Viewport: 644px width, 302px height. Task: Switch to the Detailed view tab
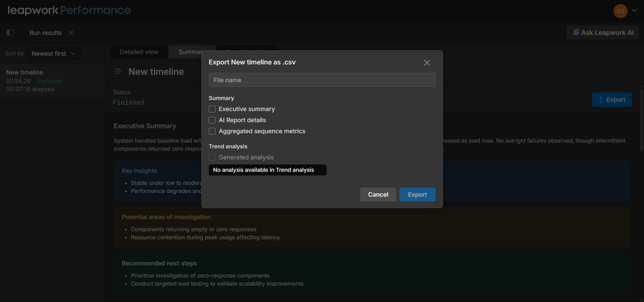point(139,52)
